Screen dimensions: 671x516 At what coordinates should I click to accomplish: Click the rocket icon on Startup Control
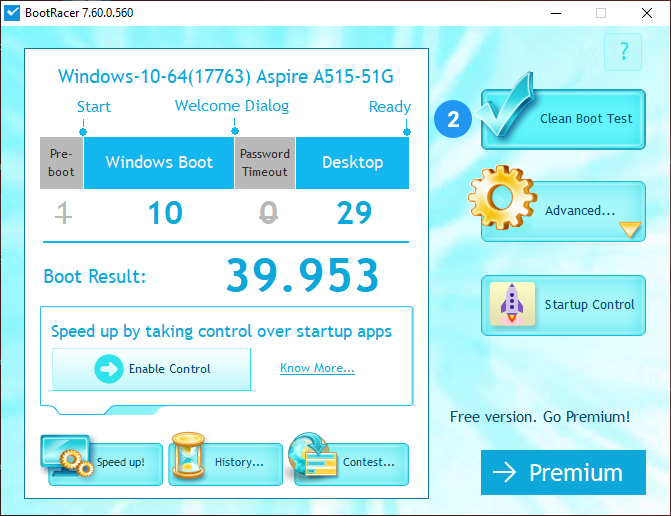click(512, 304)
